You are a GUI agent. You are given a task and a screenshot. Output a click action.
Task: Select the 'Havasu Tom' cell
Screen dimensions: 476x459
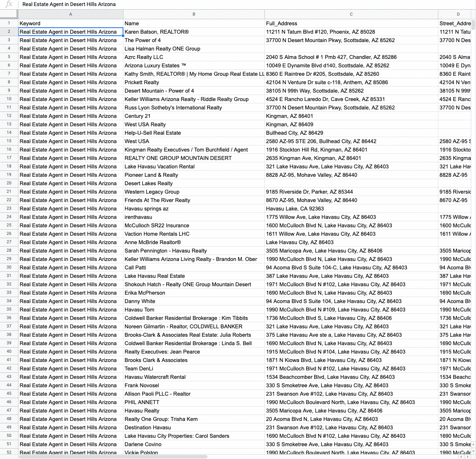coord(194,309)
